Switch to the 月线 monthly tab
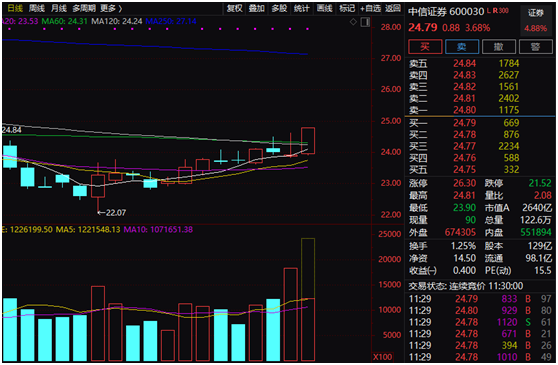The image size is (558, 365). tap(59, 8)
